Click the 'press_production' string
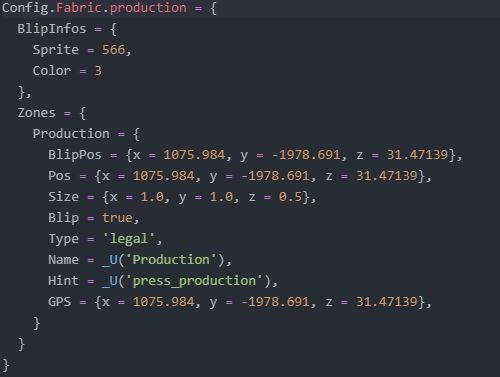The height and width of the screenshot is (377, 500). [x=194, y=281]
